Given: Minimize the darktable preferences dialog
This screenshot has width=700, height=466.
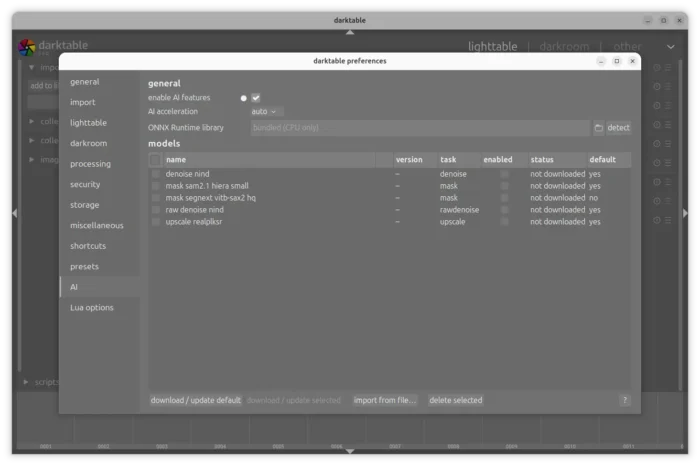Looking at the screenshot, I should 601,61.
